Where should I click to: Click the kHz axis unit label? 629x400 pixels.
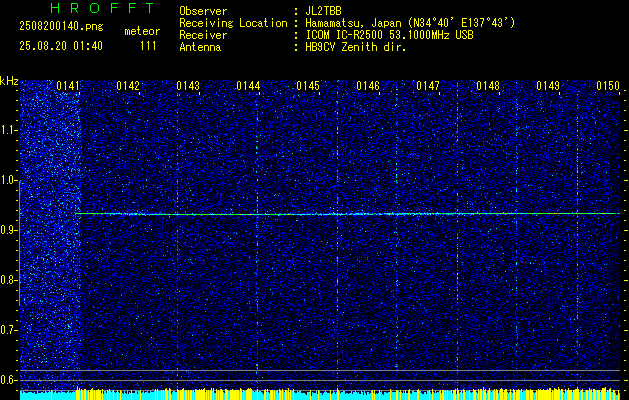pyautogui.click(x=9, y=81)
